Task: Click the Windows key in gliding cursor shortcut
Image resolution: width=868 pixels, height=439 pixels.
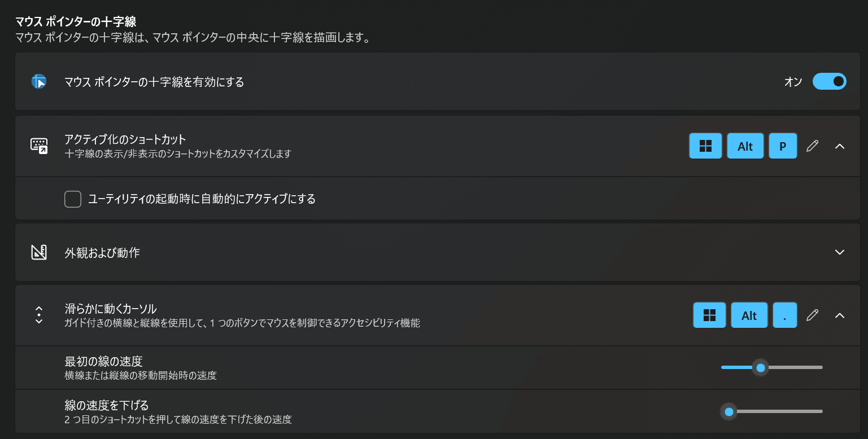Action: [709, 315]
